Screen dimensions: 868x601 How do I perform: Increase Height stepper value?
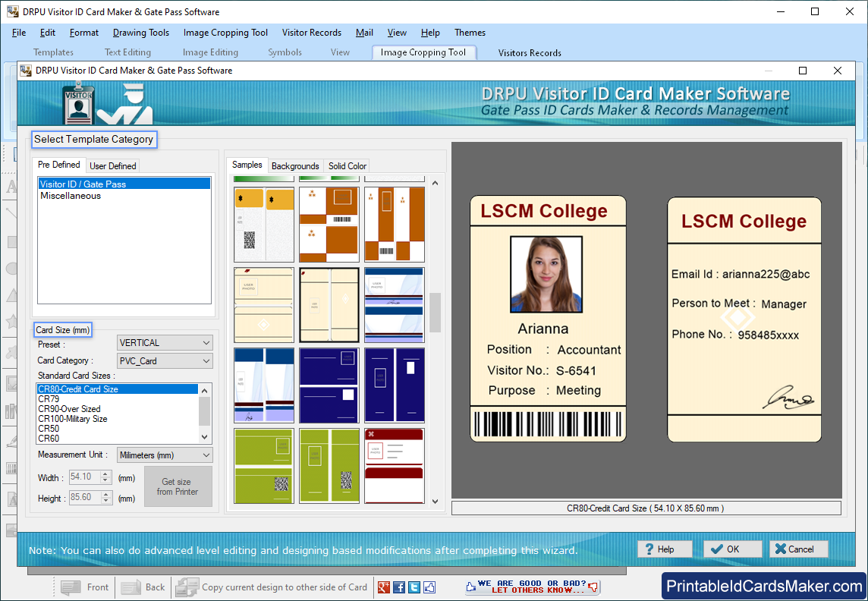pyautogui.click(x=106, y=494)
